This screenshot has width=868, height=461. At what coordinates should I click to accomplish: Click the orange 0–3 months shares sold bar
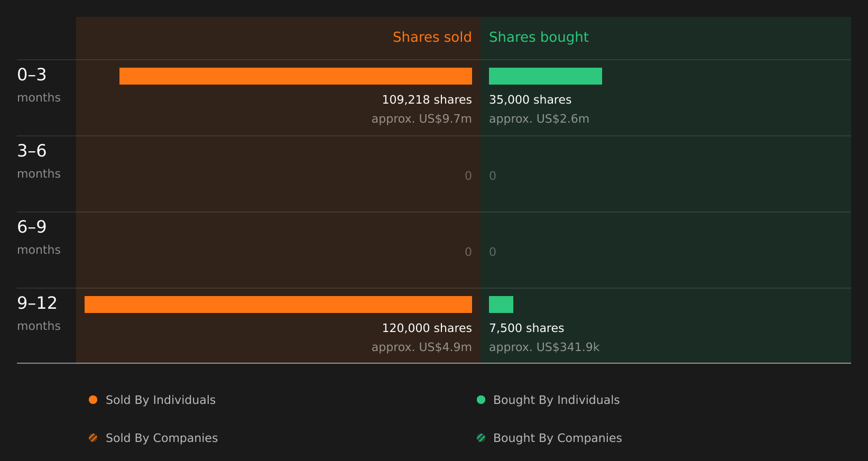coord(296,76)
